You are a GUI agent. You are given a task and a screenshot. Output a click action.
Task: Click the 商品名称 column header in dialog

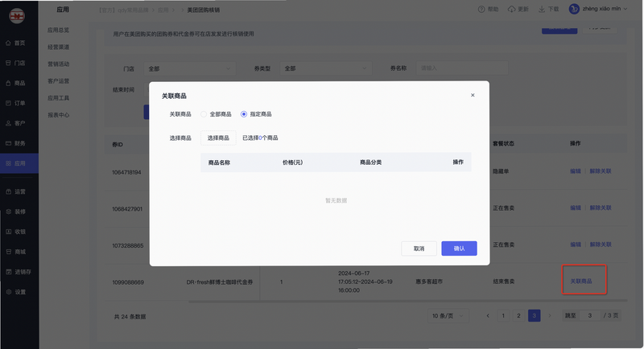tap(219, 162)
